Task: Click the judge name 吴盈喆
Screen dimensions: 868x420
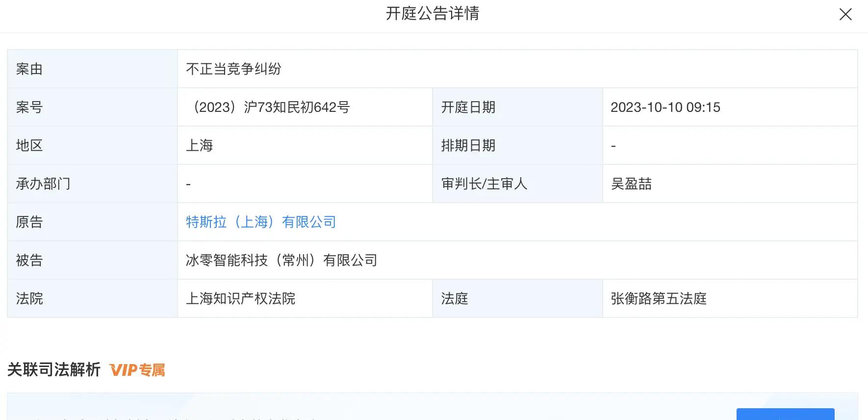Action: point(631,184)
